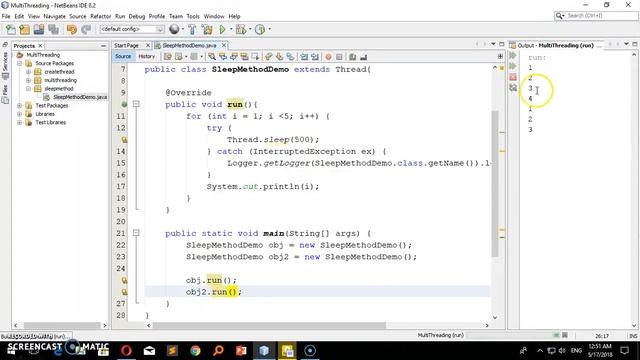Open Opera from the taskbar
The image size is (640, 360).
click(126, 351)
